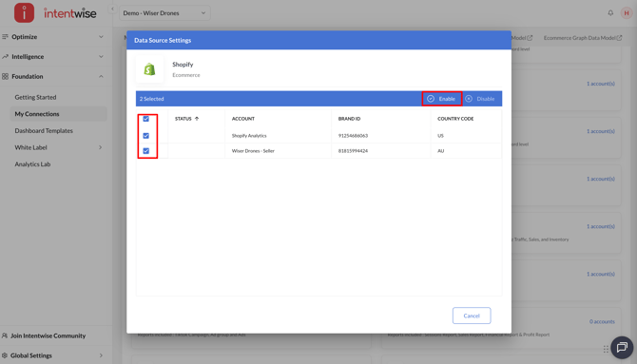Click the 0 accounts link
The image size is (637, 364).
click(x=602, y=321)
